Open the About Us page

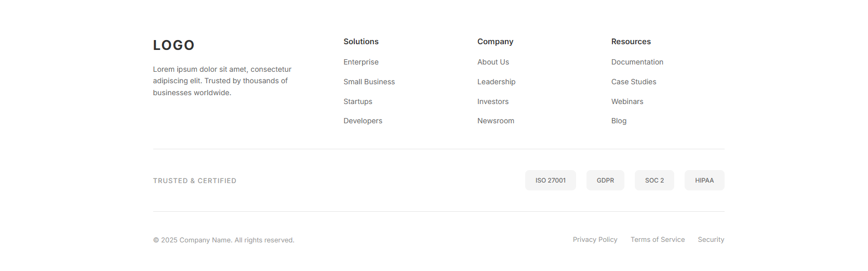[493, 62]
